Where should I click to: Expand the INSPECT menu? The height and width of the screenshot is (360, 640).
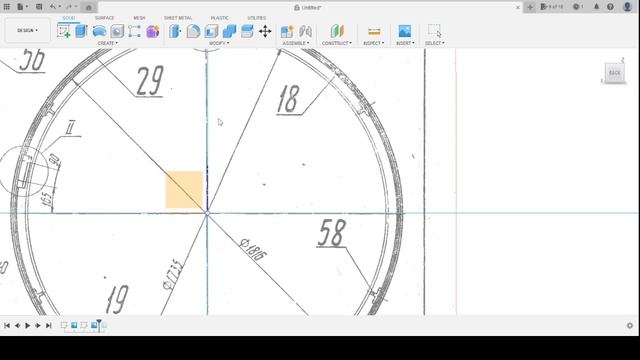(x=373, y=43)
